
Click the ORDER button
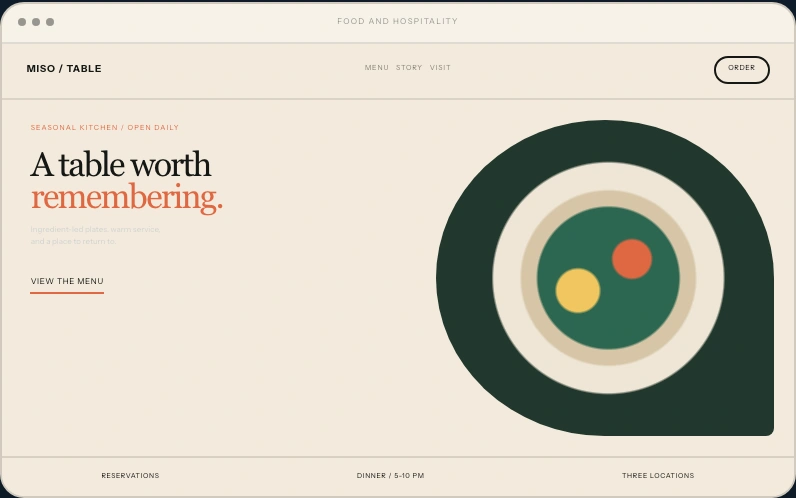coord(742,70)
